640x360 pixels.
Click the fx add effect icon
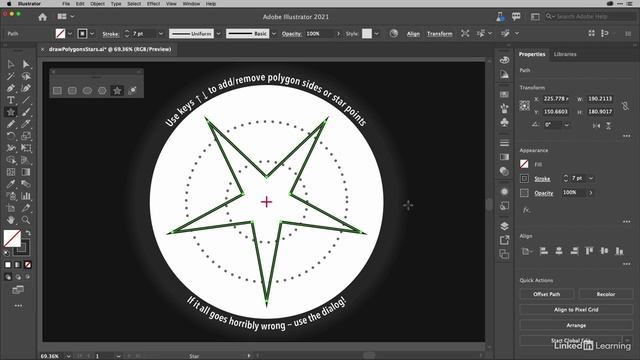pos(527,210)
